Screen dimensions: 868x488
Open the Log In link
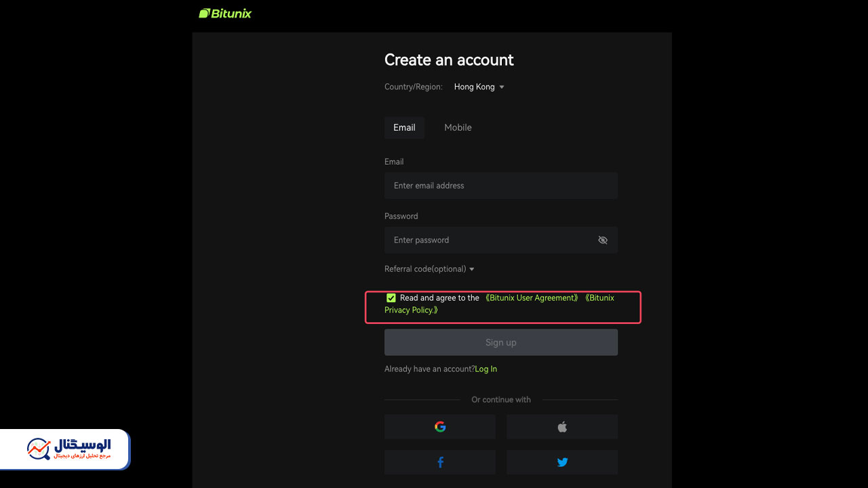pos(486,369)
